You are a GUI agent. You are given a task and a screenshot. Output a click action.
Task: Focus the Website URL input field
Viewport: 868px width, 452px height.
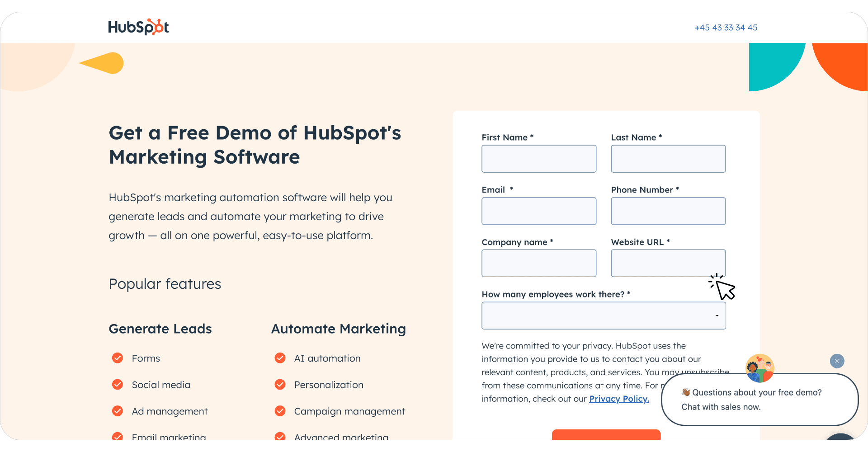[668, 263]
